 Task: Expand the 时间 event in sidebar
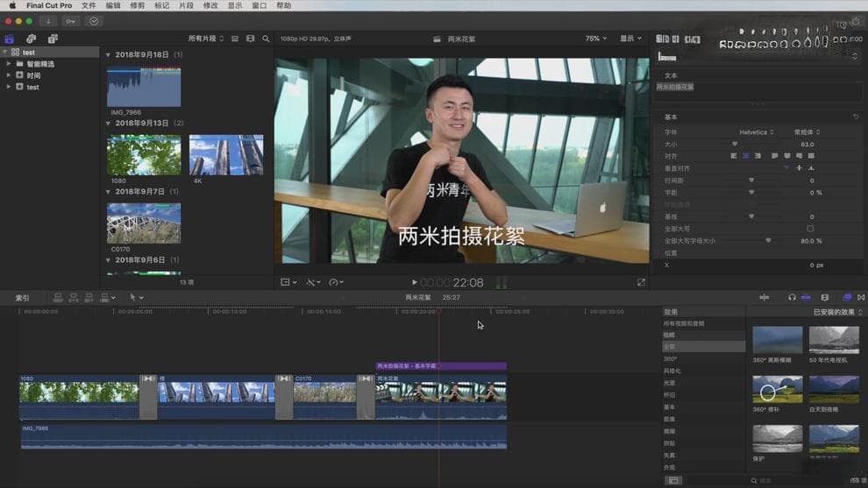pos(8,75)
